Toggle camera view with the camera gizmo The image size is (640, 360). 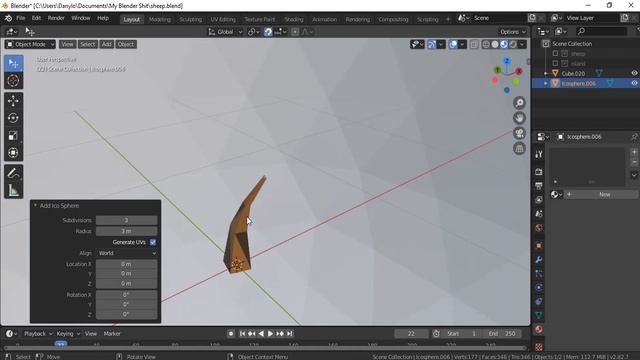point(519,133)
